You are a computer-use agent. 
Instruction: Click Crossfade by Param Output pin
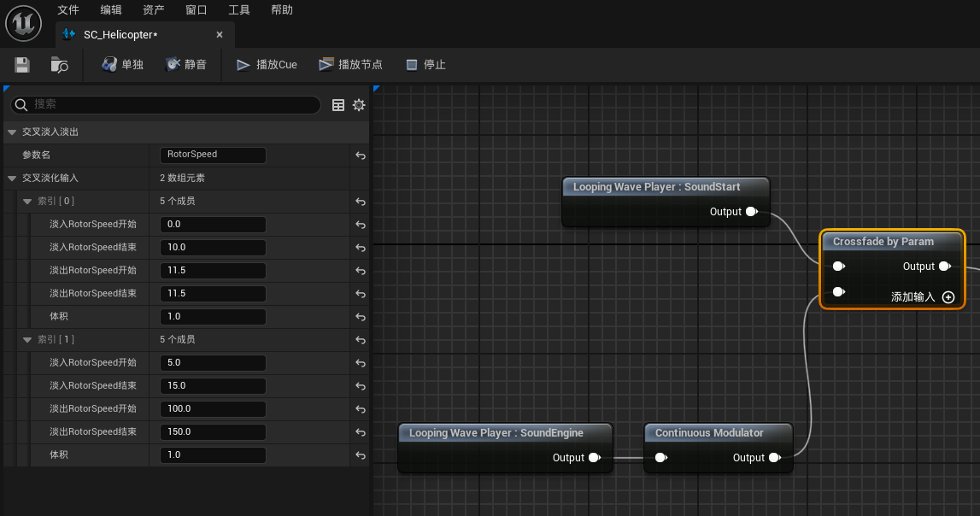(945, 267)
